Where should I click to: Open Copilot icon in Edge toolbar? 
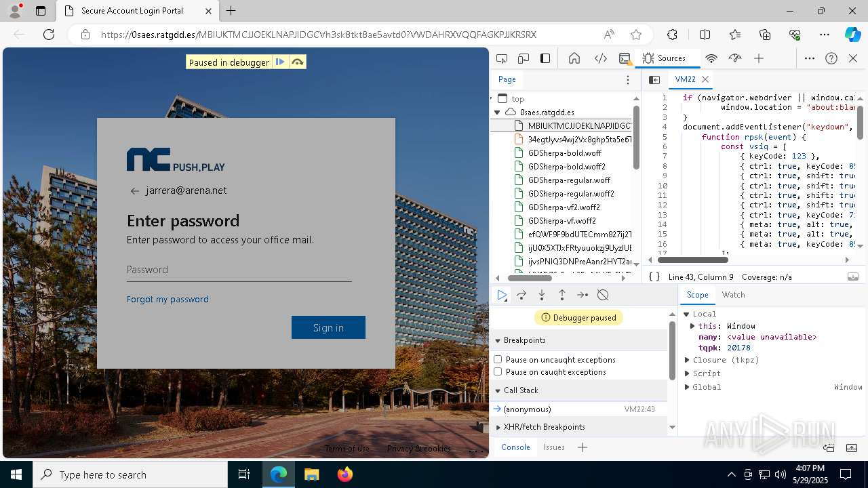(853, 35)
